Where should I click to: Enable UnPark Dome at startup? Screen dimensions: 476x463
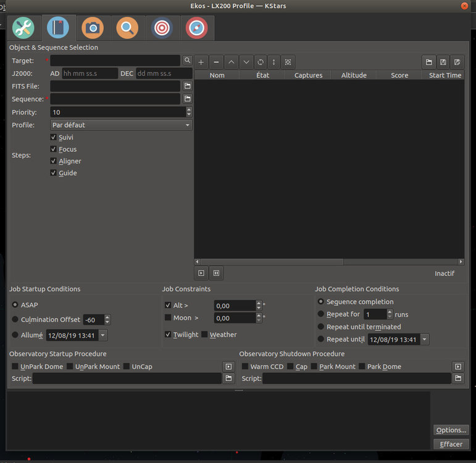pyautogui.click(x=15, y=366)
